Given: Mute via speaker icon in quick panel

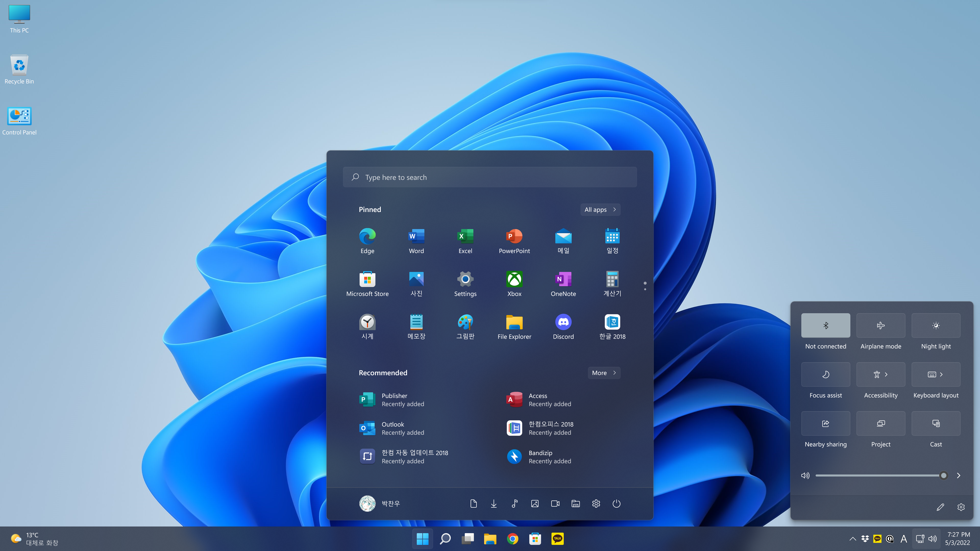Looking at the screenshot, I should [x=805, y=475].
